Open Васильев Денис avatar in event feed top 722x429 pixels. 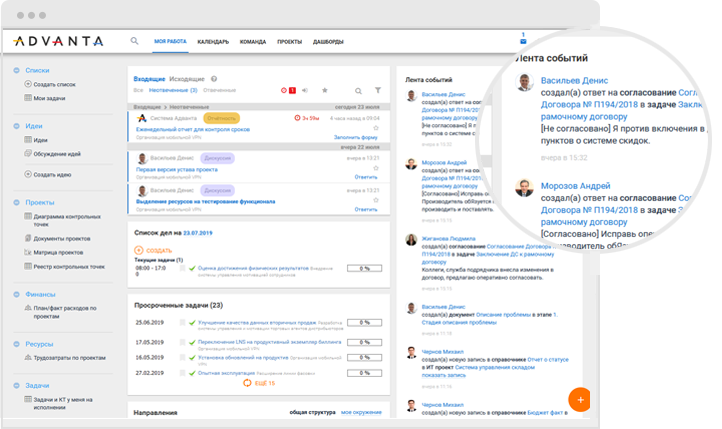tap(411, 96)
